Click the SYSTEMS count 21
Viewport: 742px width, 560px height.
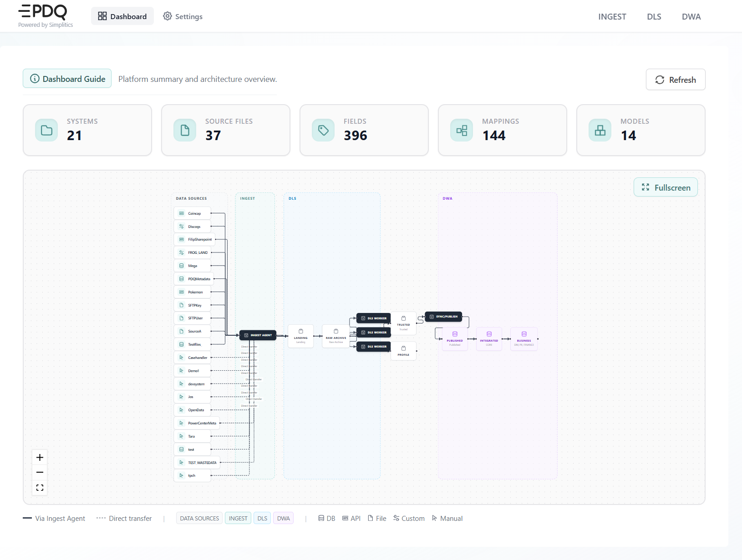pos(74,136)
